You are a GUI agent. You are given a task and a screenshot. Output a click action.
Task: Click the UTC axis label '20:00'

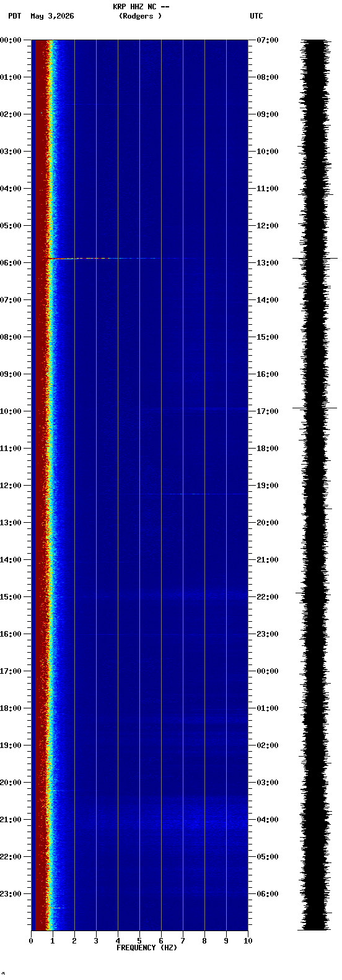267,523
